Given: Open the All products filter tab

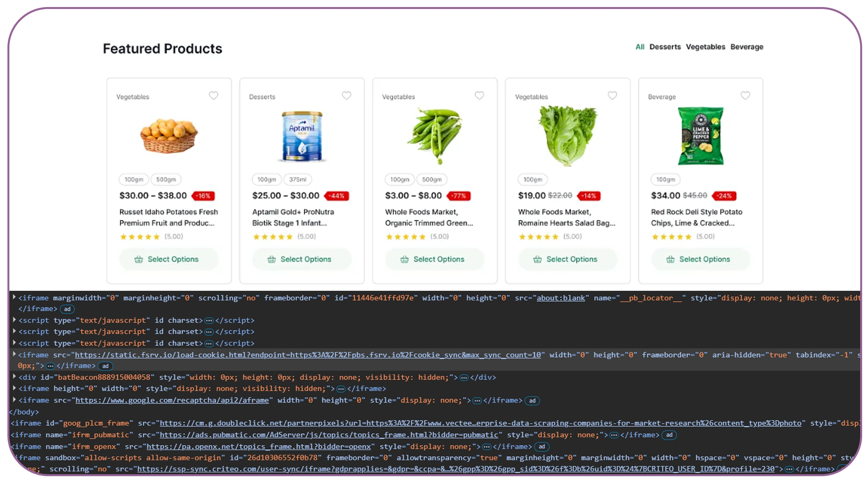Looking at the screenshot, I should pos(640,47).
